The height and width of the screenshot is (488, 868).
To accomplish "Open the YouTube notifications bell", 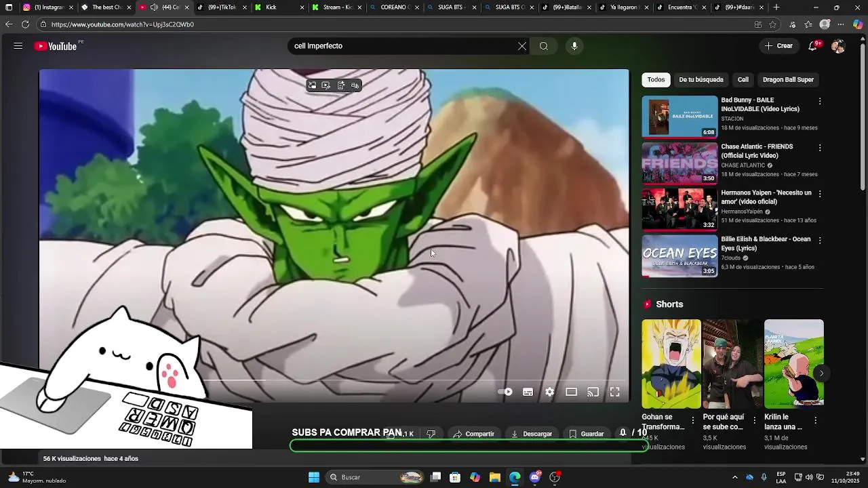I will (x=812, y=46).
